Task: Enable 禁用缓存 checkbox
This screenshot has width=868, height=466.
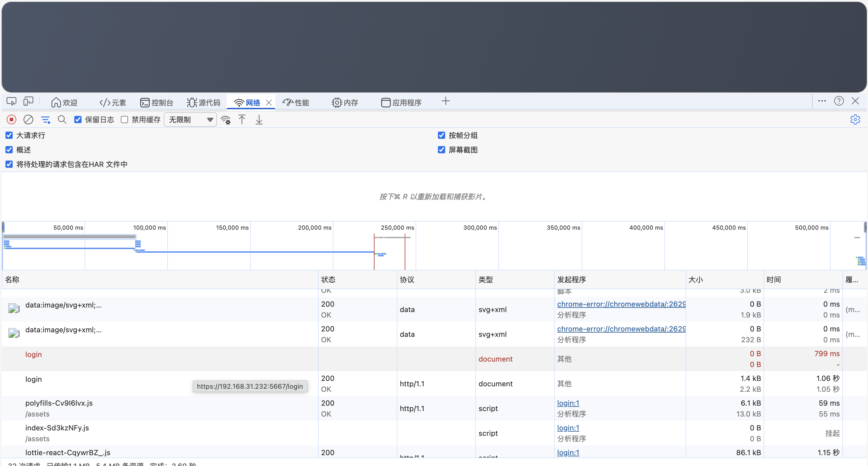Action: [124, 120]
